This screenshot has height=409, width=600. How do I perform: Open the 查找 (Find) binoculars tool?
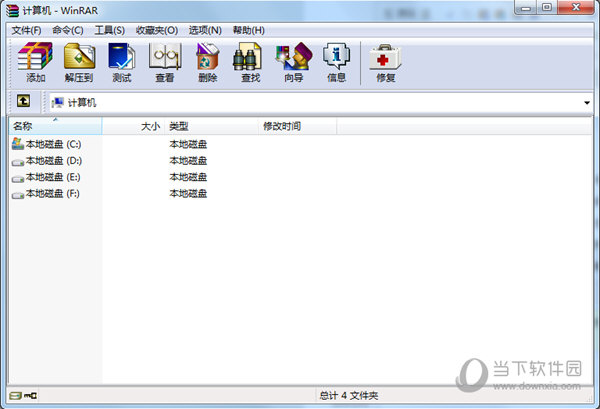[250, 62]
